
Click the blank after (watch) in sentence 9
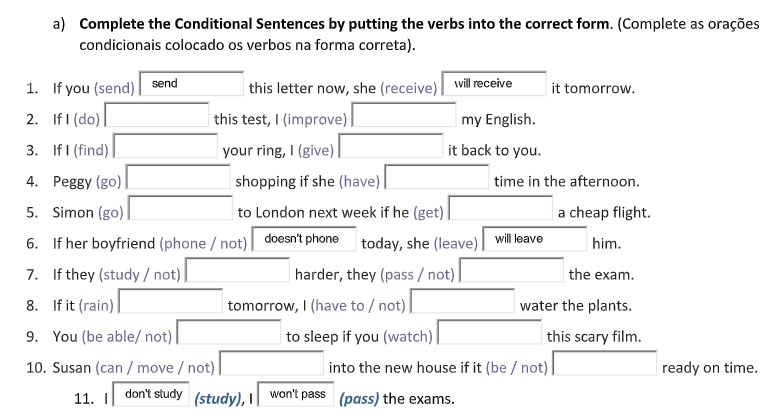point(489,332)
